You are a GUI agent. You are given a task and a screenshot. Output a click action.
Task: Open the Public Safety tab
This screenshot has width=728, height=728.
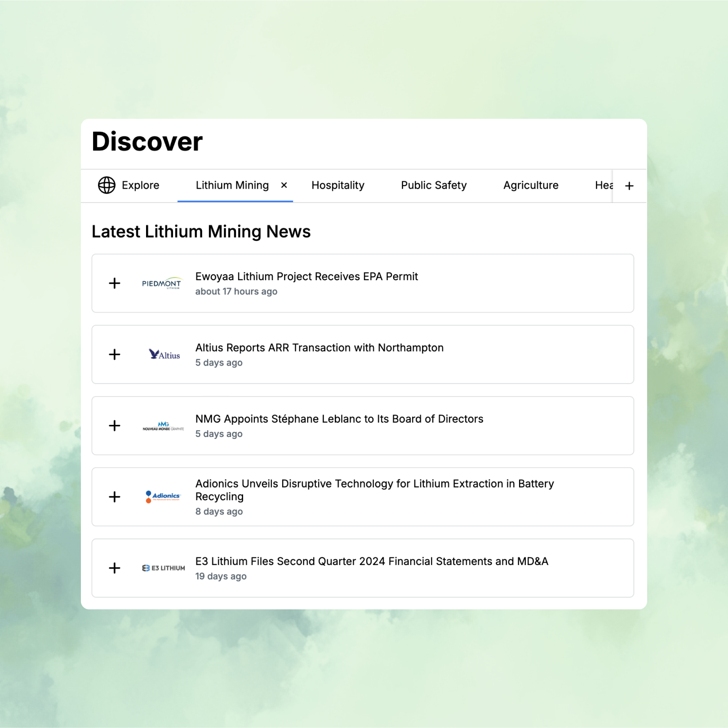(x=434, y=185)
